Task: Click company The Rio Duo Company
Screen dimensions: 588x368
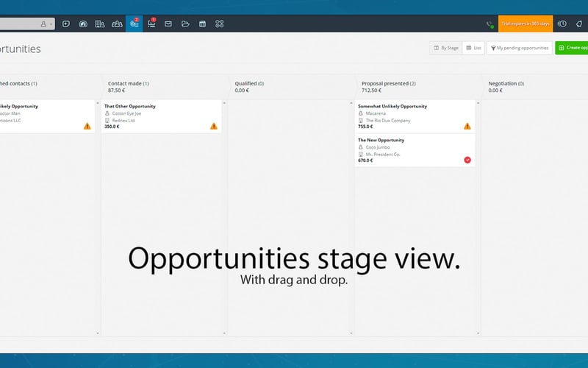Action: point(388,121)
